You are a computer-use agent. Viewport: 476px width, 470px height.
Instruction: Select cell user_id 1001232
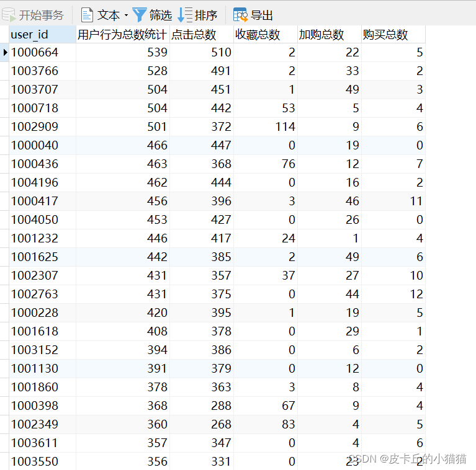(x=42, y=238)
